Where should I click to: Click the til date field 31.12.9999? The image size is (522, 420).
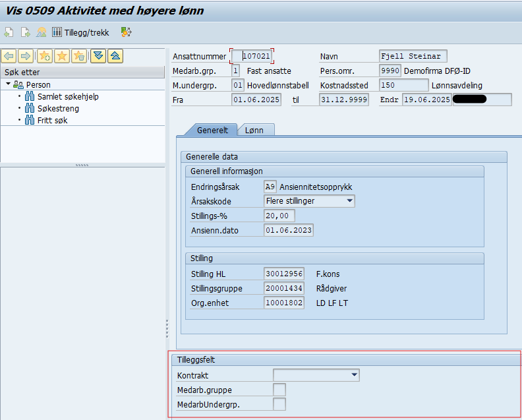coord(344,100)
